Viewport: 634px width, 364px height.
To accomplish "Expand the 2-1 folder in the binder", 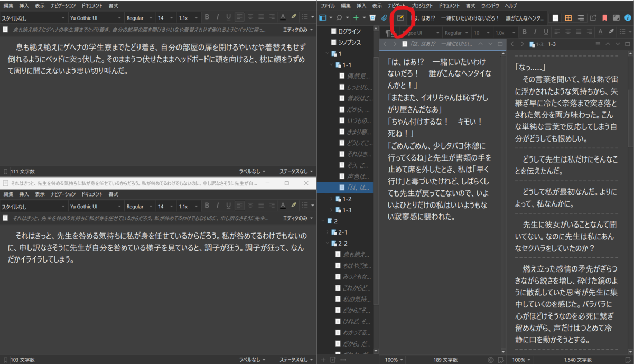I will point(328,232).
